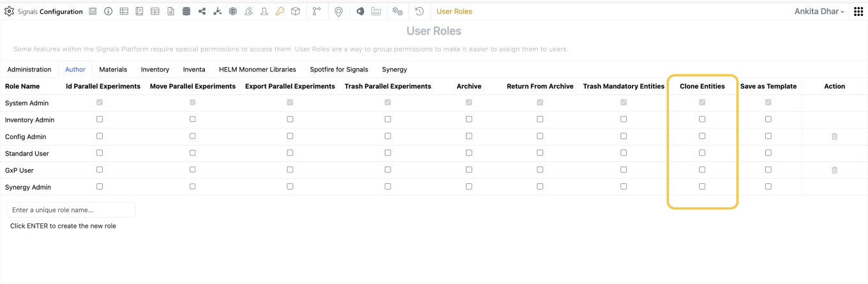Viewport: 868px width, 284px height.
Task: Delete the Config Admin role via trash icon
Action: [834, 137]
